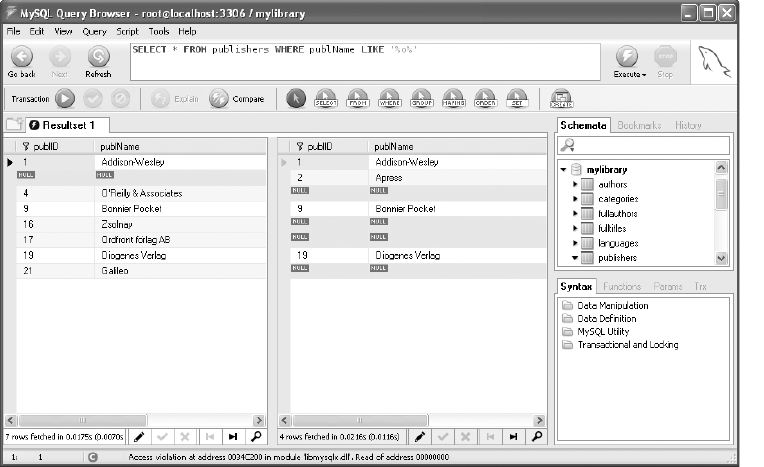Screen dimensions: 764x467
Task: Click the new resultset tab icon
Action: [15, 124]
